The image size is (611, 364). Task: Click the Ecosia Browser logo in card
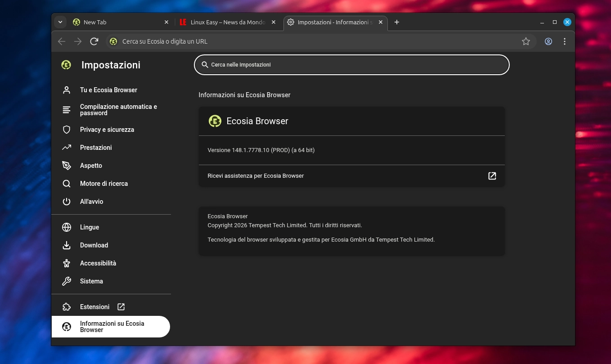point(215,121)
